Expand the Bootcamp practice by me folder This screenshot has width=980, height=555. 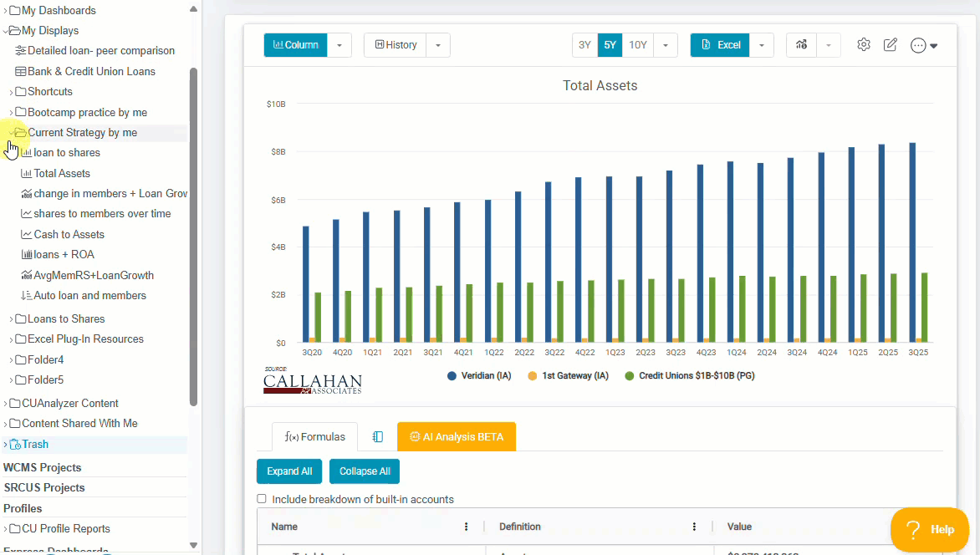coord(11,112)
